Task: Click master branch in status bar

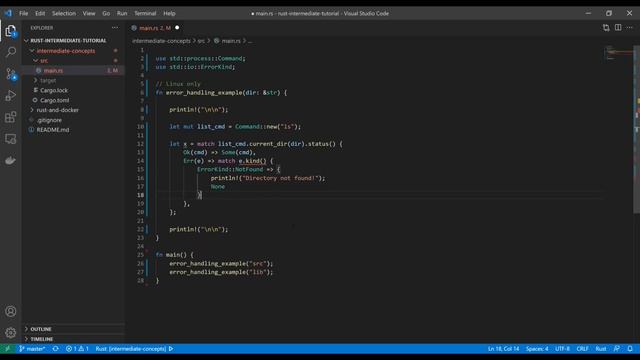Action: pos(32,349)
